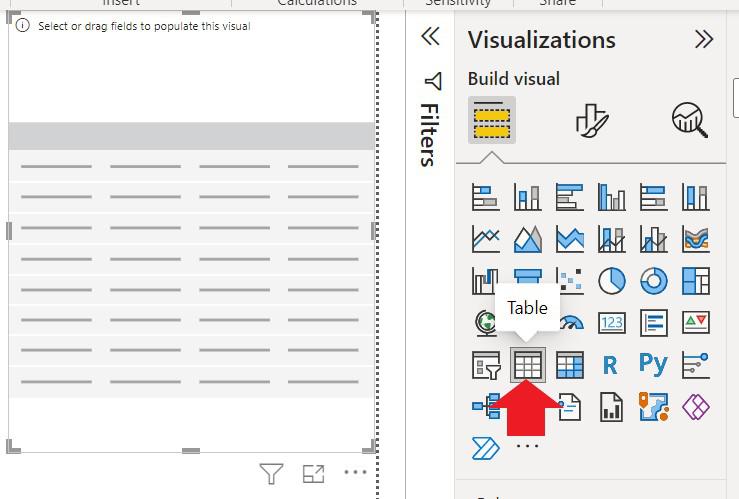Select the Clustered column chart visual
Viewport: 739px width, 499px height.
611,197
